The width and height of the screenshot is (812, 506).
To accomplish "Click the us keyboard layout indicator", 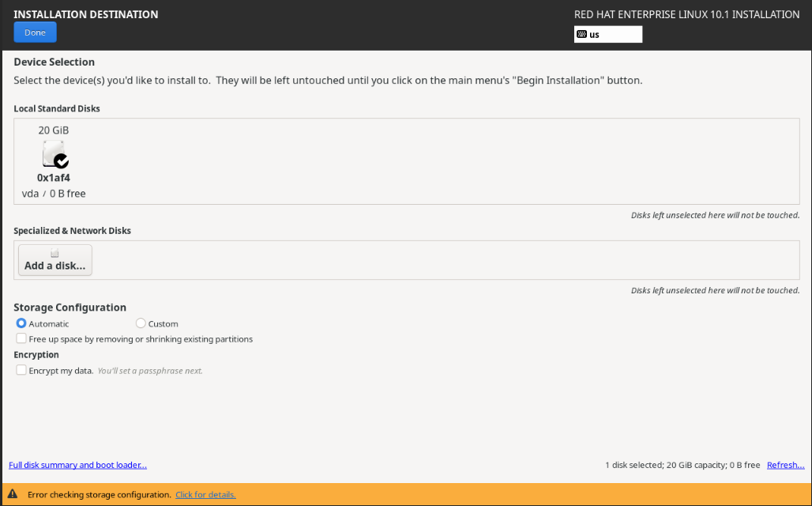I will tap(607, 35).
